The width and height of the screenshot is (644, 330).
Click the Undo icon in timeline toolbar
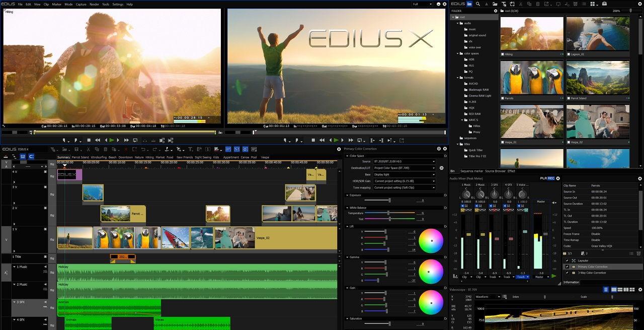pos(143,149)
